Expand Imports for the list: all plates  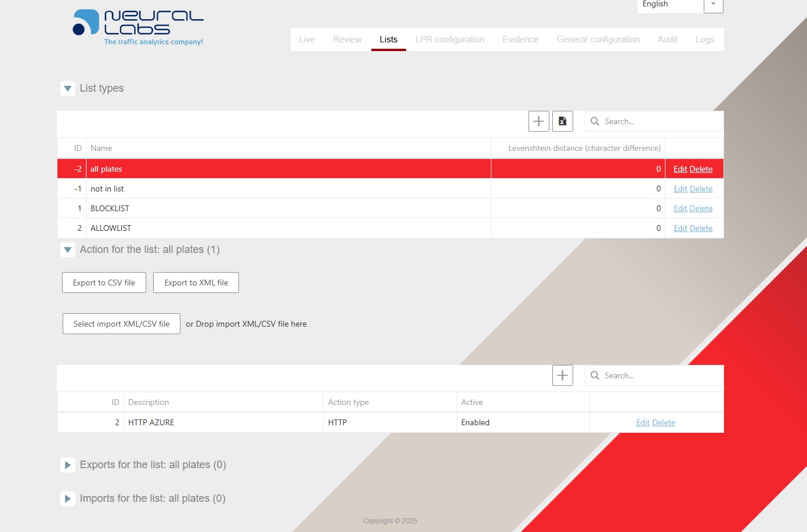[68, 499]
